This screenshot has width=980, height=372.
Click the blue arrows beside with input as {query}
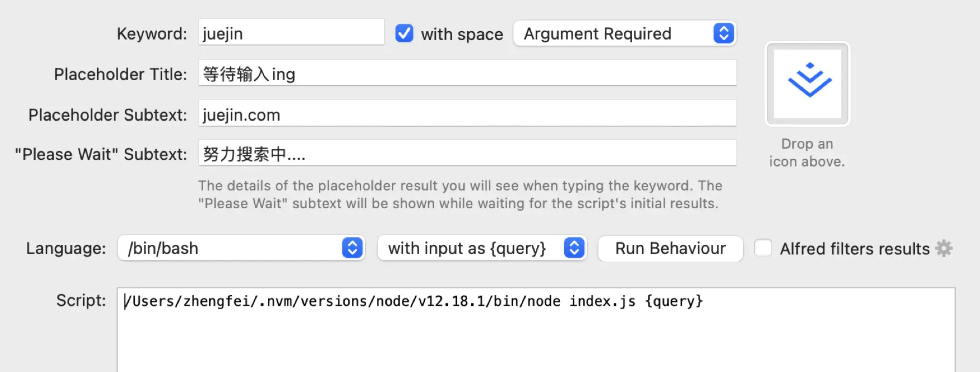click(x=574, y=248)
